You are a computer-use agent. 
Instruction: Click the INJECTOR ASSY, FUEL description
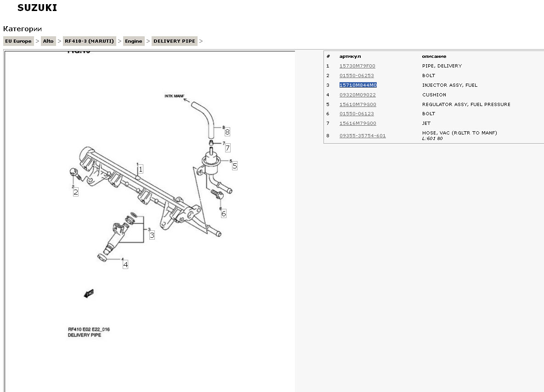tap(450, 85)
